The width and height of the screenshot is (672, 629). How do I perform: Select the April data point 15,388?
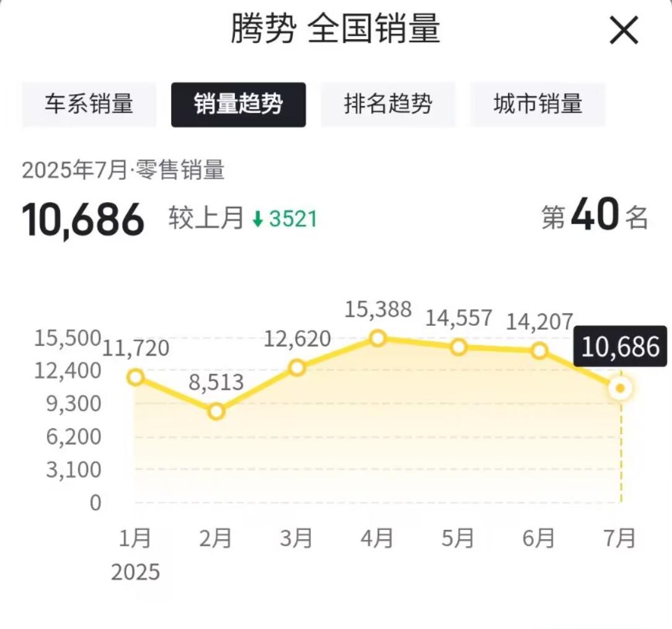pos(378,338)
